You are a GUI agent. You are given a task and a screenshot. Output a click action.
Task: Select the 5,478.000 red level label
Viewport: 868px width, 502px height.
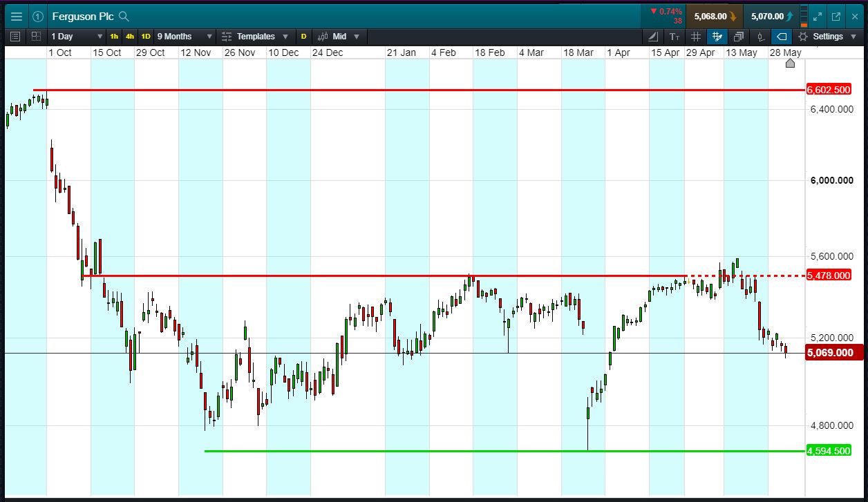pos(828,276)
